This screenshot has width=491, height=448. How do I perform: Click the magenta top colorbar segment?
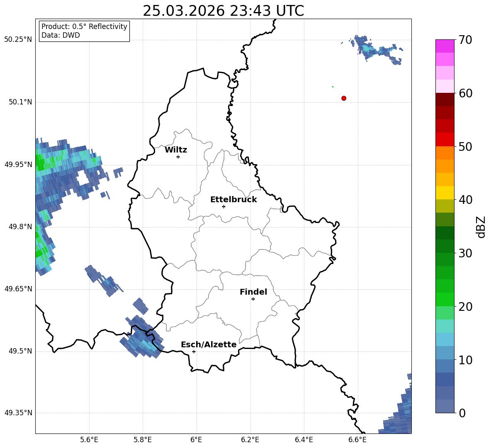445,46
